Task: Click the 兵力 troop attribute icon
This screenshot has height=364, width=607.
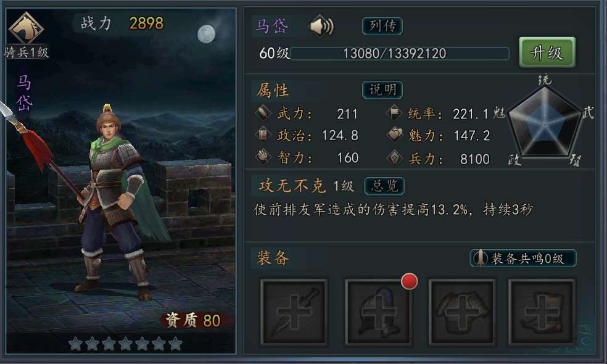Action: click(394, 158)
